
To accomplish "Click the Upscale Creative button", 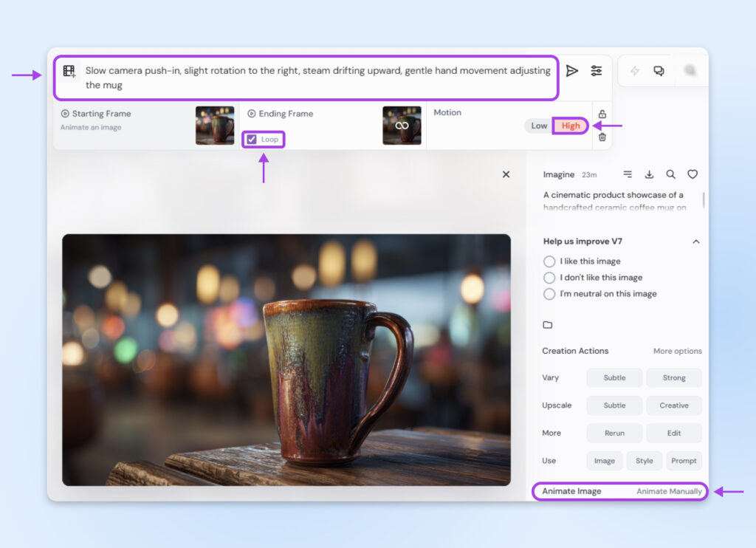I will pyautogui.click(x=673, y=405).
